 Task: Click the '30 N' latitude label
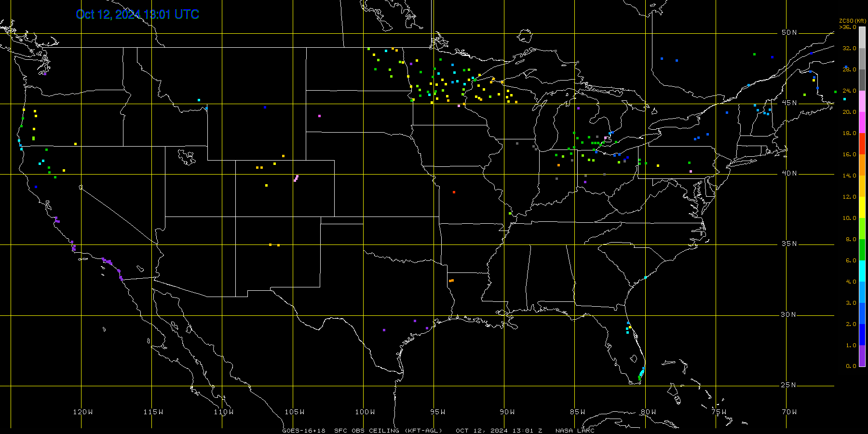coord(789,315)
